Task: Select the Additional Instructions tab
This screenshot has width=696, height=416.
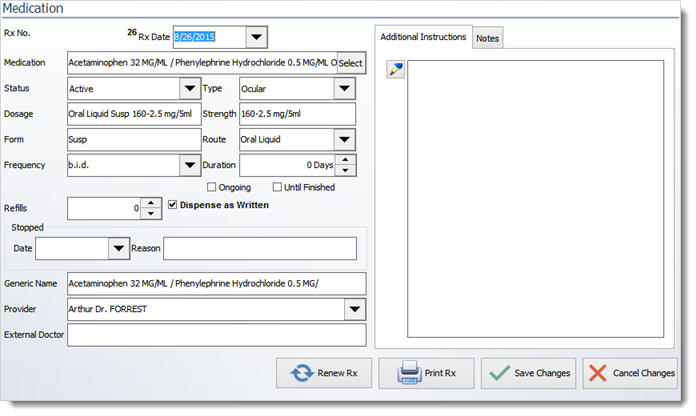Action: pyautogui.click(x=423, y=37)
